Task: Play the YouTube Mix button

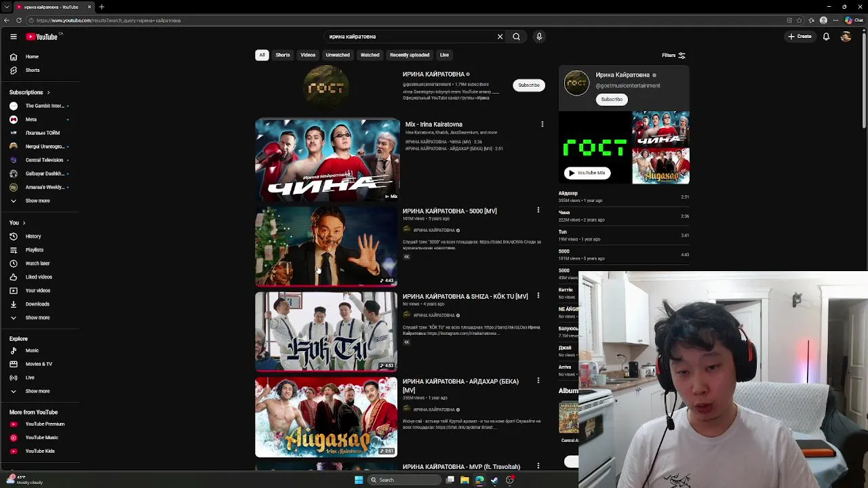Action: 587,173
